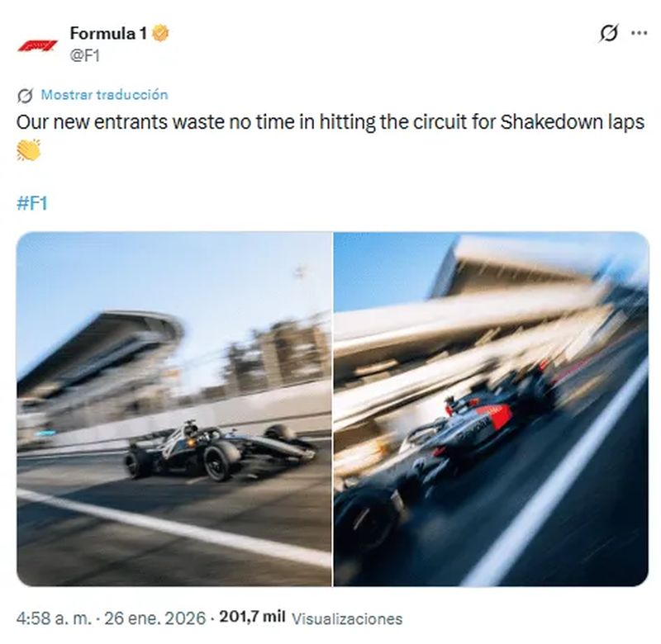This screenshot has width=661, height=644.
Task: Show translation via Mostrar traducción link
Action: tap(105, 95)
